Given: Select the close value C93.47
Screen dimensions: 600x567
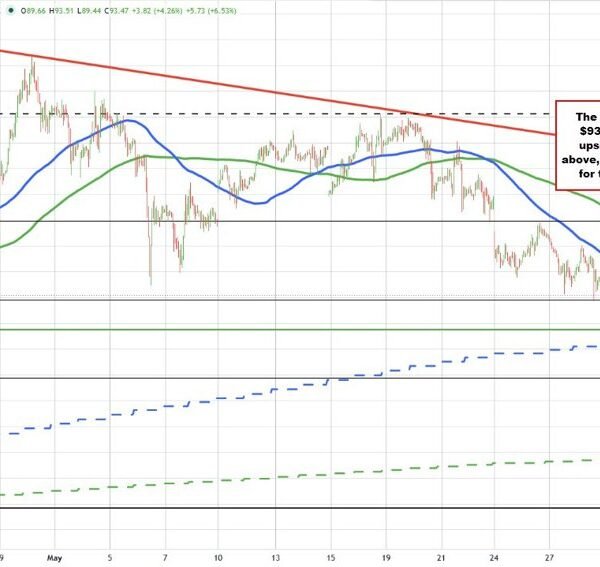Looking at the screenshot, I should tap(116, 11).
